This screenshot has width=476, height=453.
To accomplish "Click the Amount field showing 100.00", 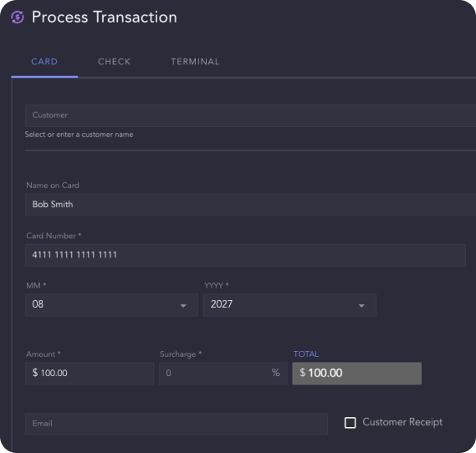I will pos(90,374).
